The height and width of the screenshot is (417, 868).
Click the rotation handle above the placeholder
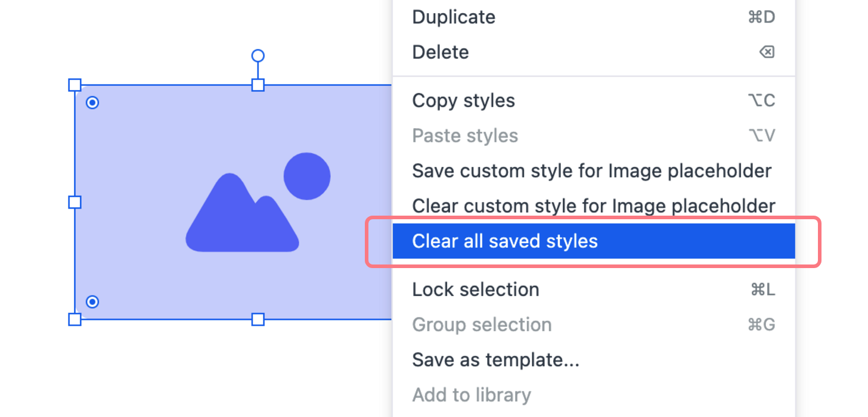258,55
